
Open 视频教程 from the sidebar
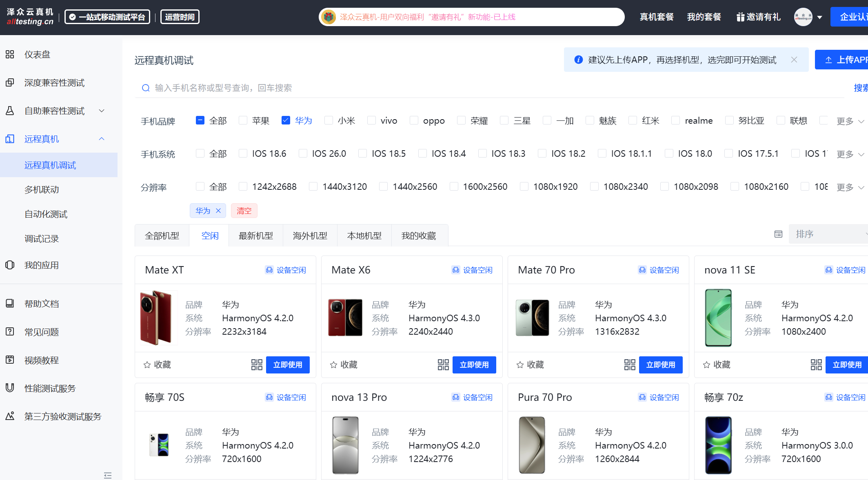42,360
